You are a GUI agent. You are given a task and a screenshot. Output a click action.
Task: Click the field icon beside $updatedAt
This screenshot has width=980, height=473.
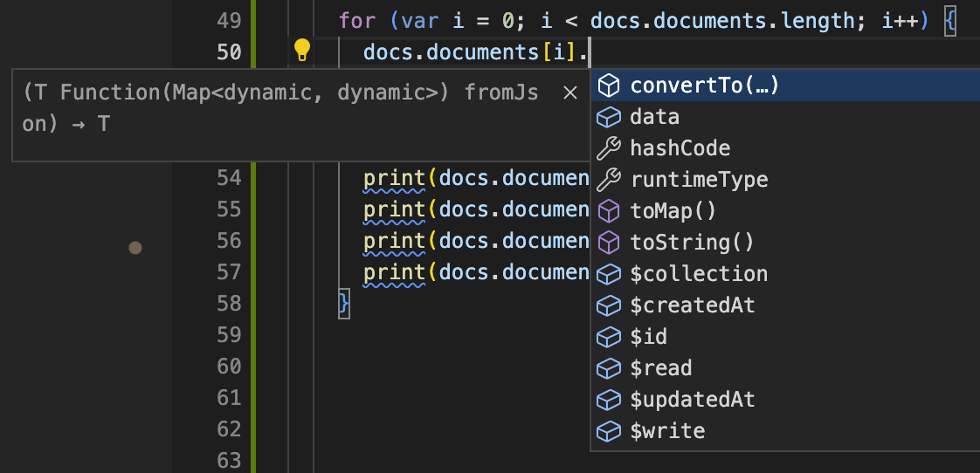(x=609, y=400)
